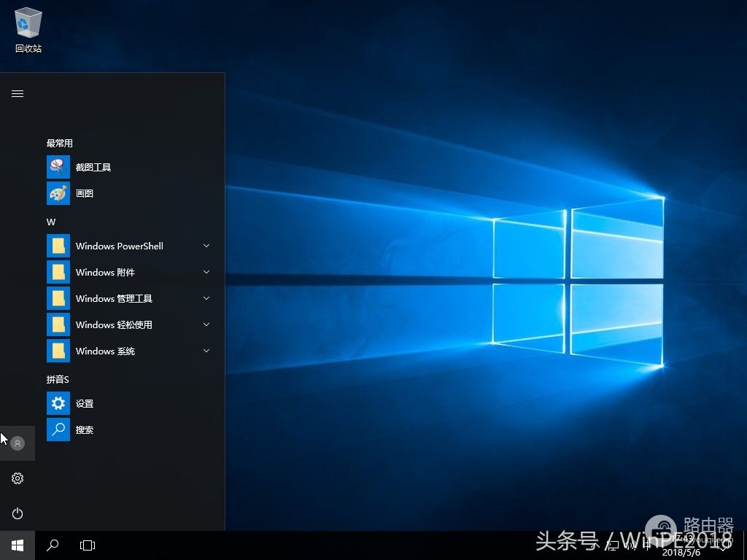This screenshot has height=560, width=747.
Task: Open 搜索 magnifier app icon
Action: (x=58, y=429)
